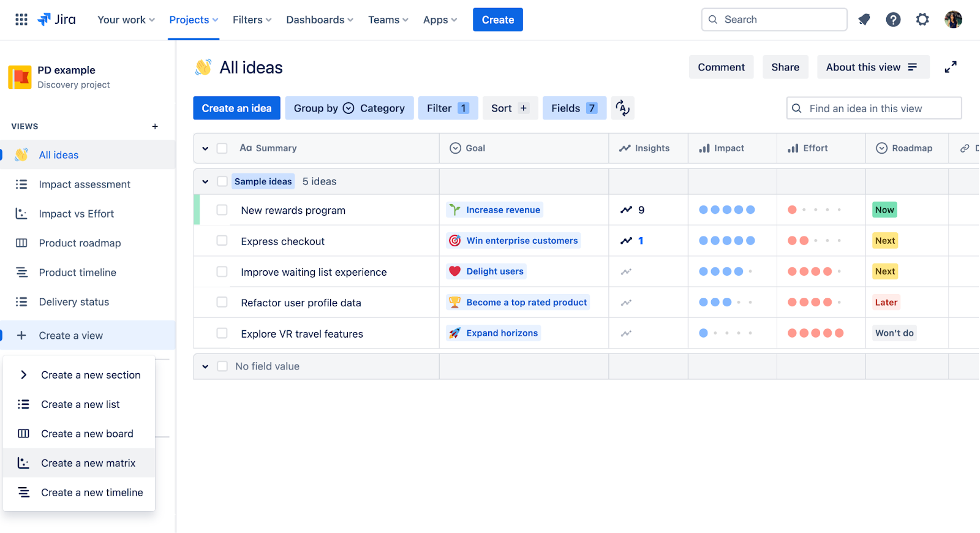Open the help question mark icon
This screenshot has height=533, width=980.
pos(893,20)
